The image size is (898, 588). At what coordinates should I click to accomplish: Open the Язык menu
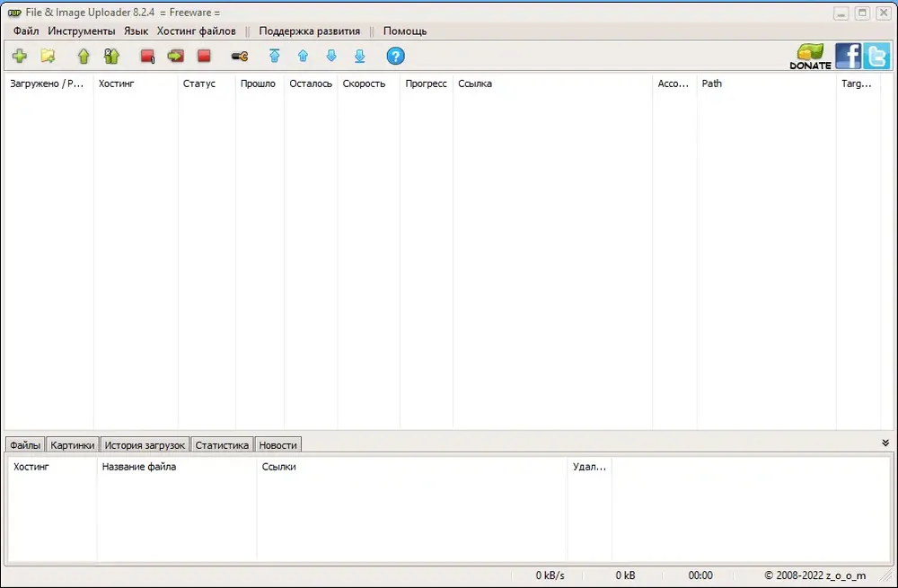tap(136, 31)
